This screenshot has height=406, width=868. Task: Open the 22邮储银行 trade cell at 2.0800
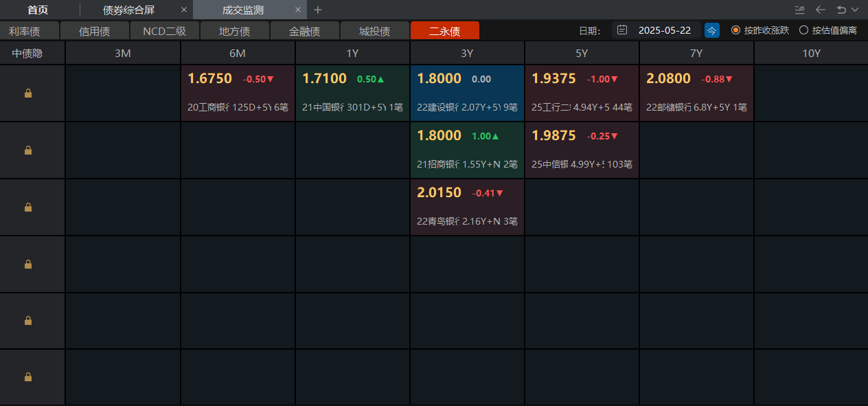pyautogui.click(x=696, y=93)
